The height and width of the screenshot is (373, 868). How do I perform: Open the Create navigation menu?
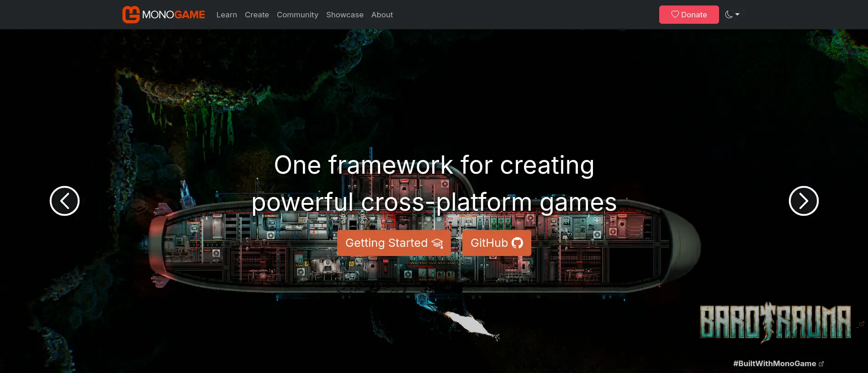pyautogui.click(x=257, y=15)
